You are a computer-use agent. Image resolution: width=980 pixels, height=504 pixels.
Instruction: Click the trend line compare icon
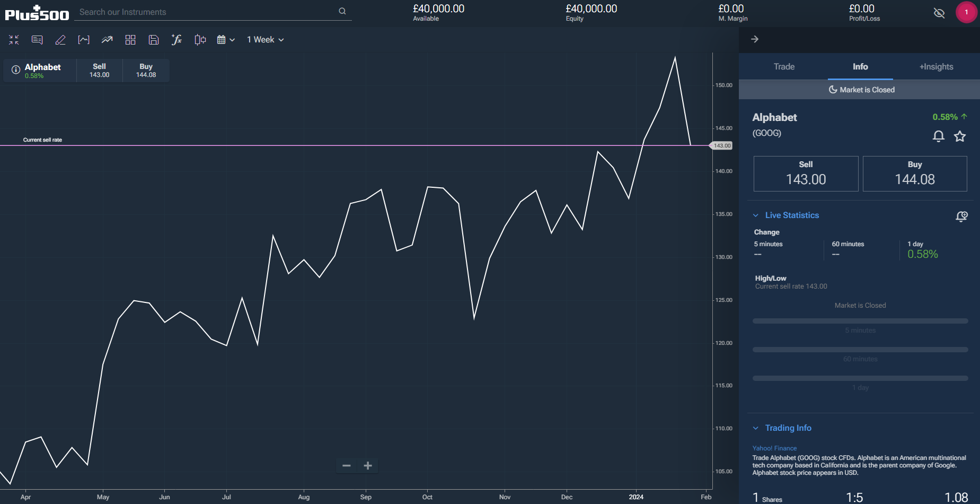107,40
